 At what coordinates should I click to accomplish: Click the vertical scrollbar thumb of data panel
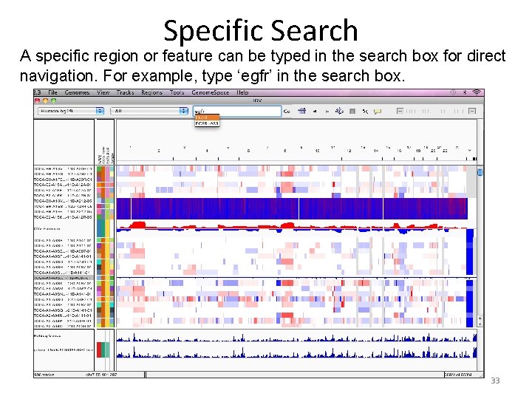(480, 172)
